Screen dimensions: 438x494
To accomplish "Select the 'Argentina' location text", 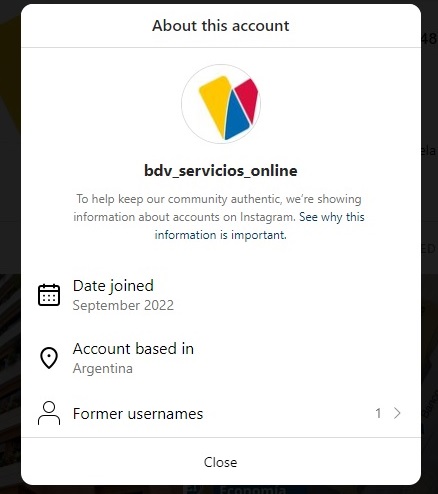I will 103,368.
